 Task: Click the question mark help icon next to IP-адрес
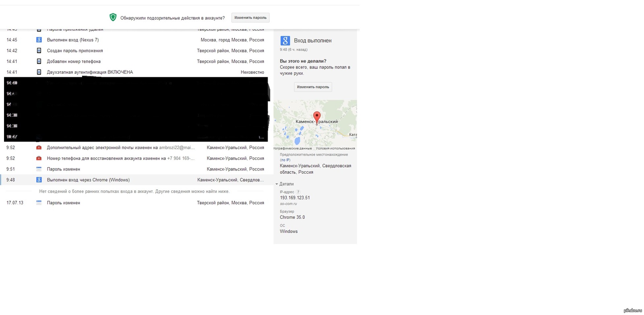click(298, 192)
